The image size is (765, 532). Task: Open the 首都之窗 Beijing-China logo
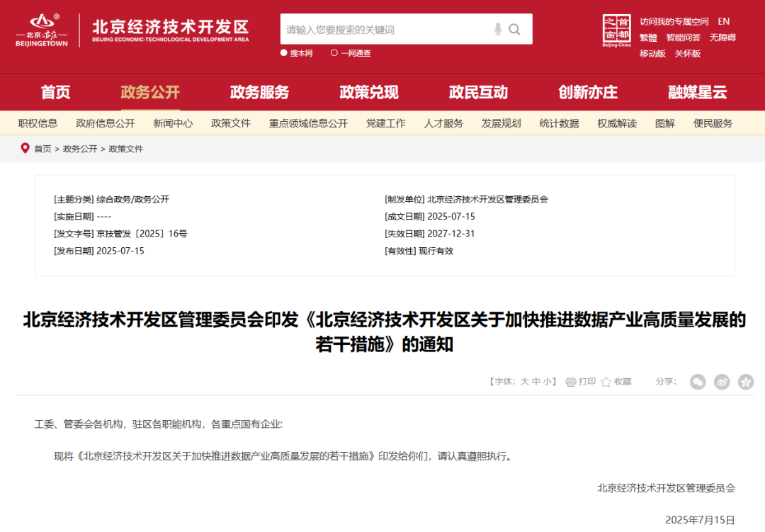pyautogui.click(x=616, y=30)
